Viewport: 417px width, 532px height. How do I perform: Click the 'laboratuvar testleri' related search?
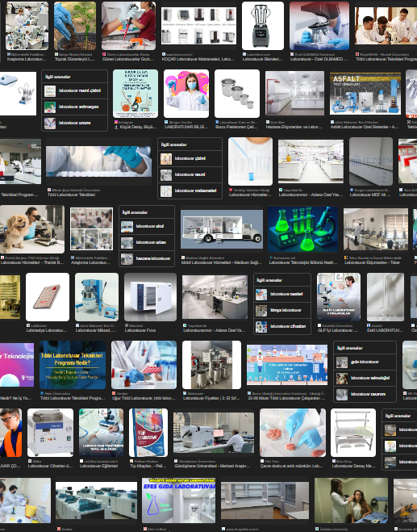click(x=282, y=294)
